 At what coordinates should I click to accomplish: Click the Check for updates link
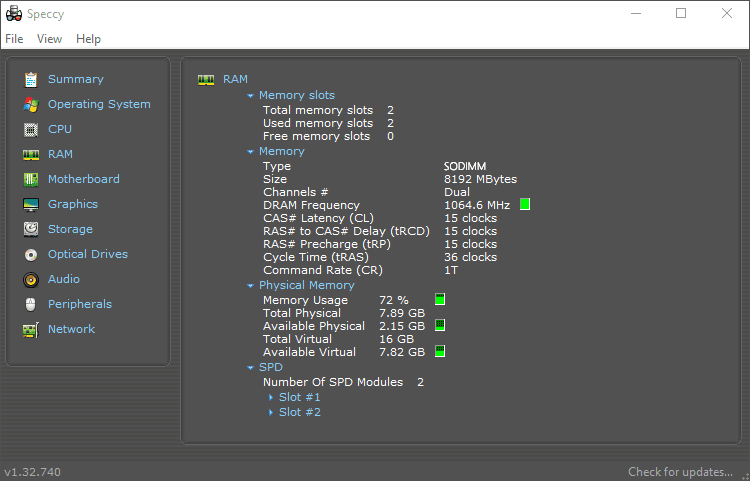point(682,472)
